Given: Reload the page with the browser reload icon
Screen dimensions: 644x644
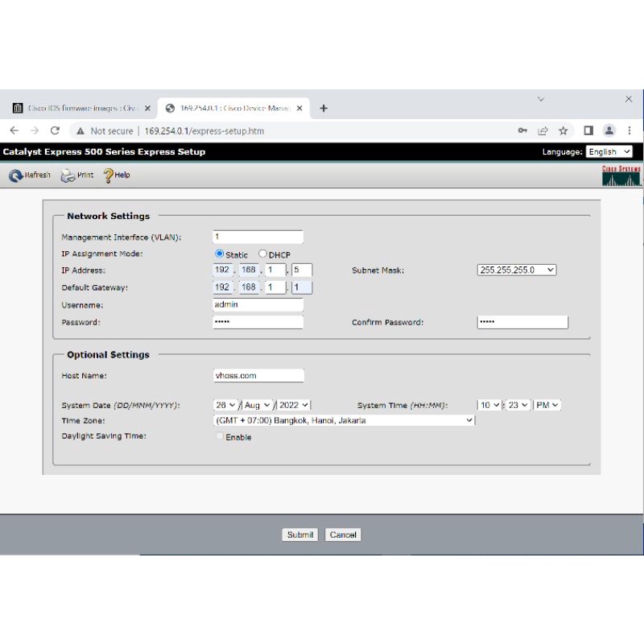Looking at the screenshot, I should click(x=55, y=130).
